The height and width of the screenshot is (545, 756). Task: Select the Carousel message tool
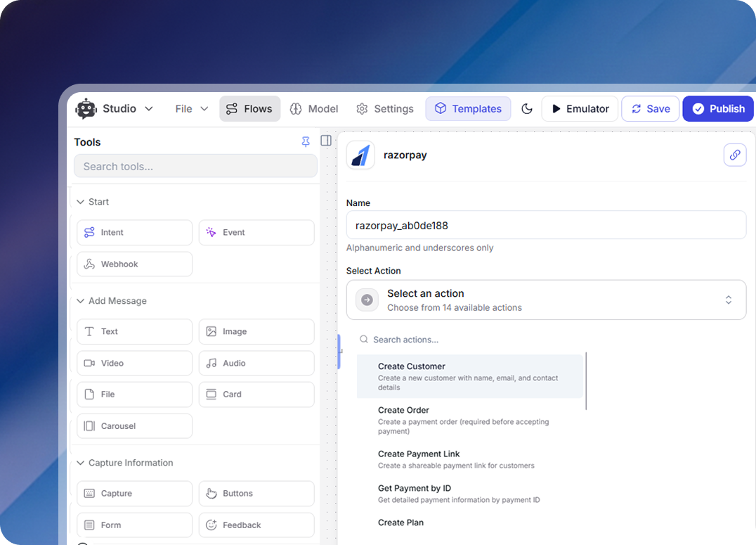point(134,425)
